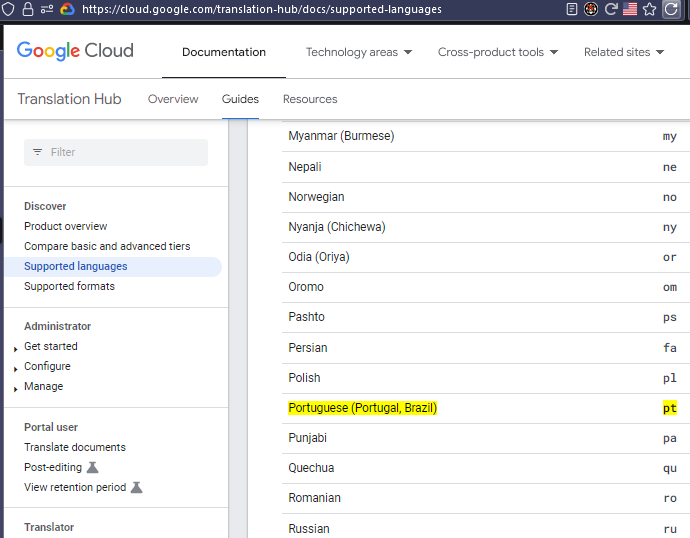Click the lock icon beside the URL
This screenshot has height=538, width=690.
(28, 9)
